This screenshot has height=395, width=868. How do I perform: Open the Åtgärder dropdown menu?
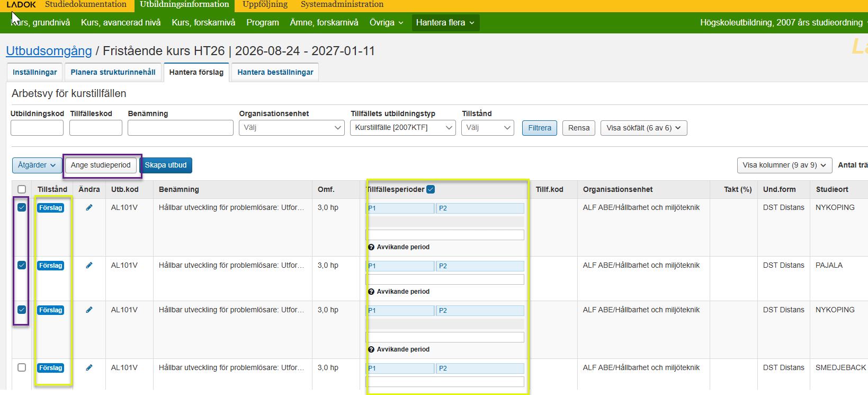[37, 165]
